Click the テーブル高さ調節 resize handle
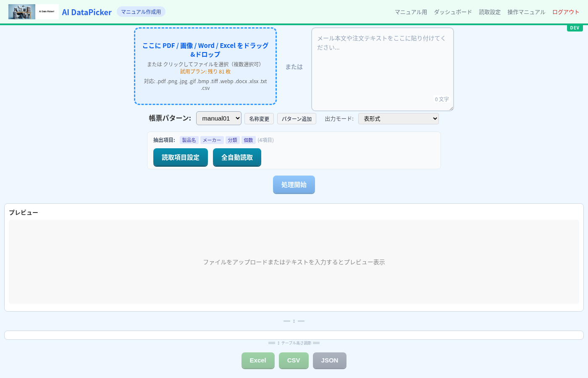588x378 pixels. pyautogui.click(x=294, y=343)
